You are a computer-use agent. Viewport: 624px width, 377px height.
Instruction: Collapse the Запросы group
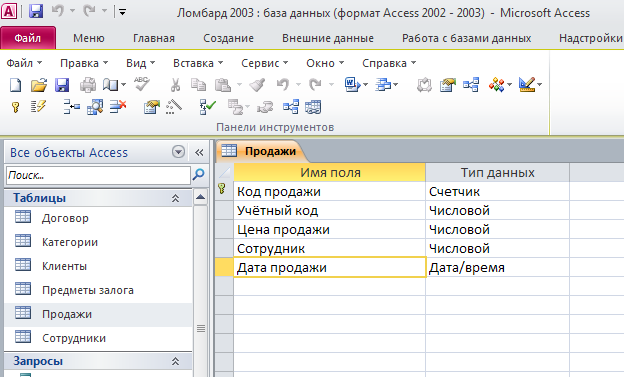[x=175, y=361]
